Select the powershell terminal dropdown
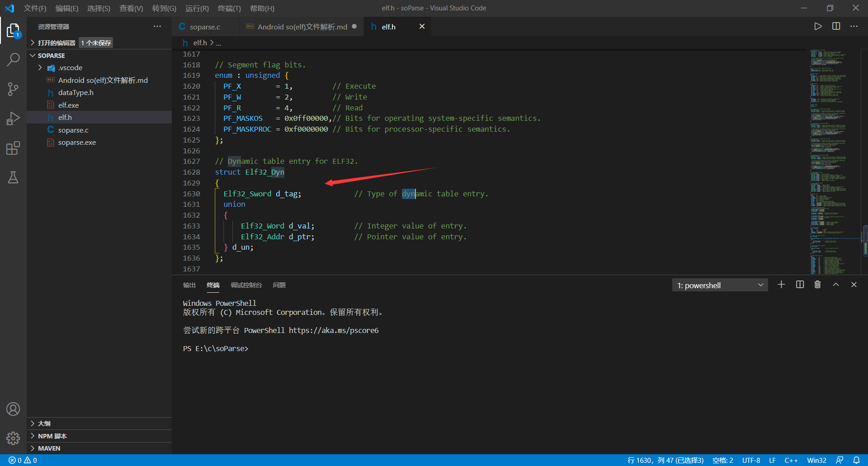 720,285
